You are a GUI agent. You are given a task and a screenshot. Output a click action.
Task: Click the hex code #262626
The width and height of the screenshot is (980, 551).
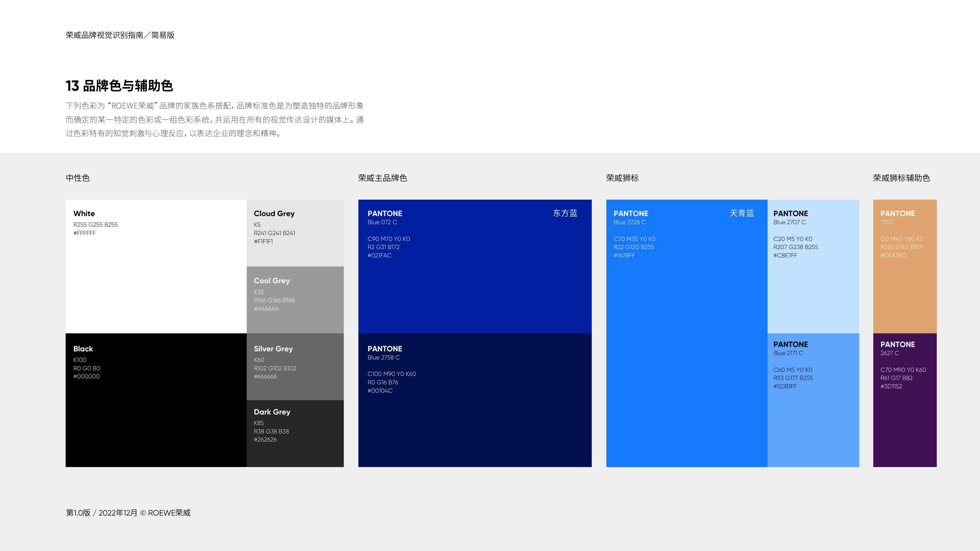tap(265, 440)
